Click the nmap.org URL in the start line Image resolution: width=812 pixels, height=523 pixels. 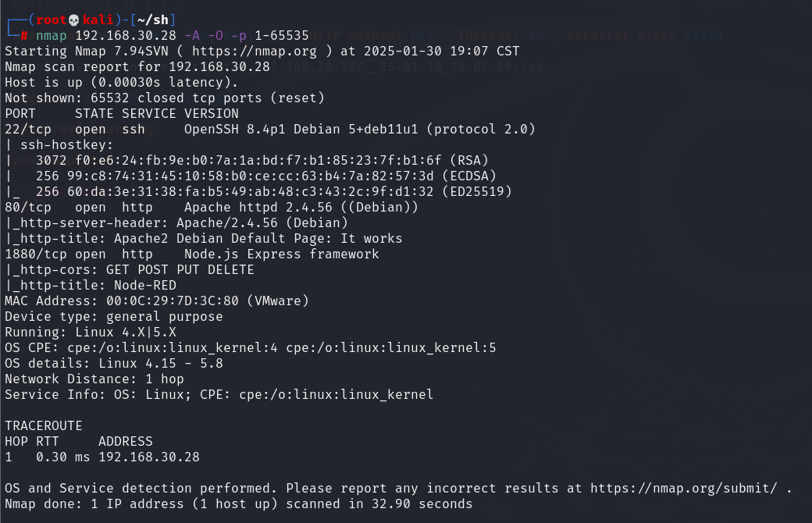tap(255, 52)
